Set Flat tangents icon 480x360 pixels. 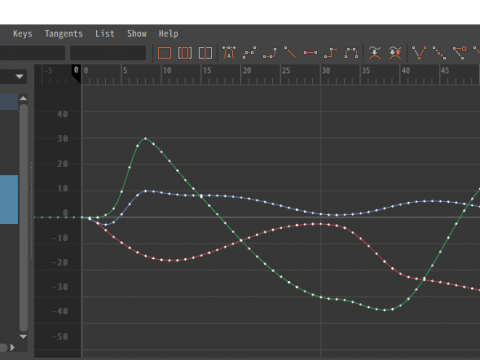point(310,53)
